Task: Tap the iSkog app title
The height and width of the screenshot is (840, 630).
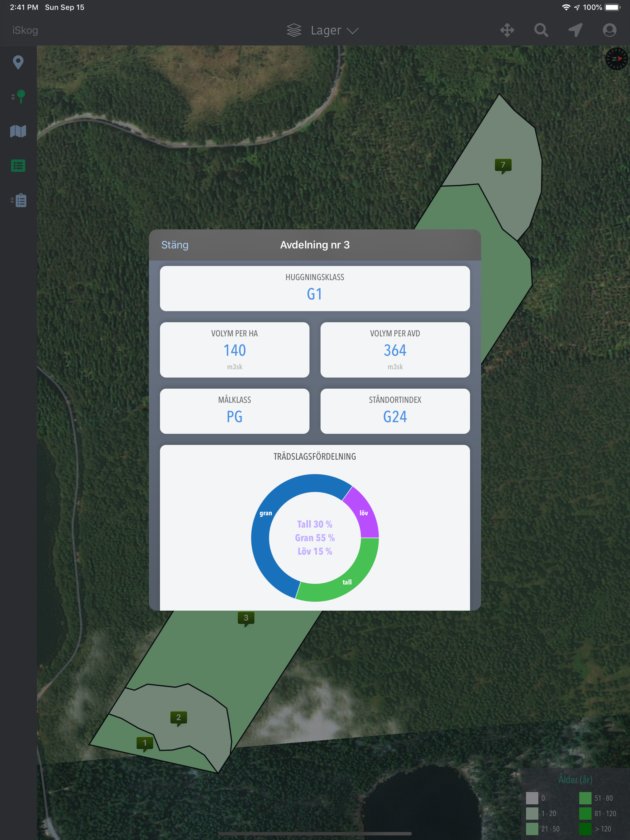Action: tap(25, 30)
